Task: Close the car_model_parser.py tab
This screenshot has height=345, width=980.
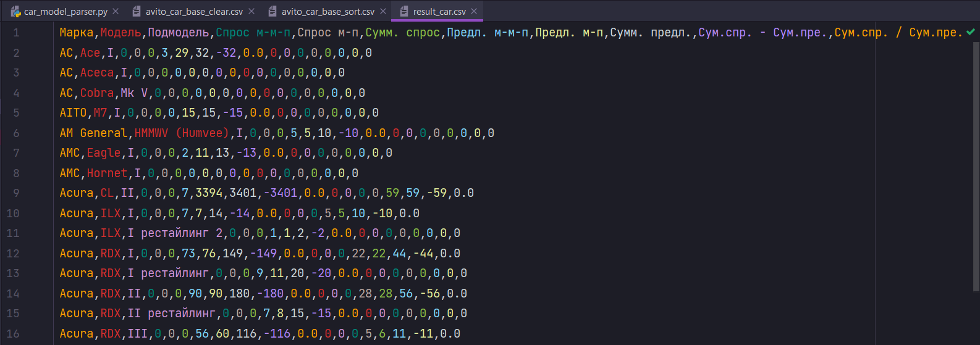Action: [x=116, y=12]
